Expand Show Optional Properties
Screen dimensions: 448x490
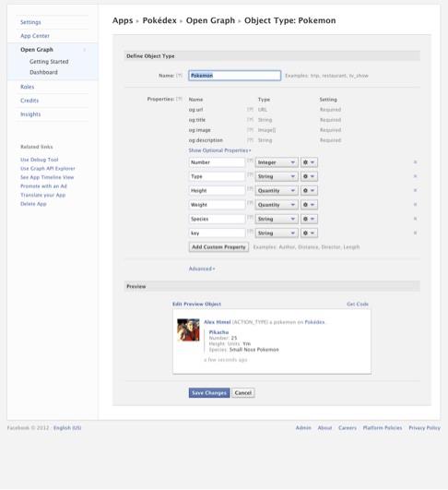tap(219, 150)
